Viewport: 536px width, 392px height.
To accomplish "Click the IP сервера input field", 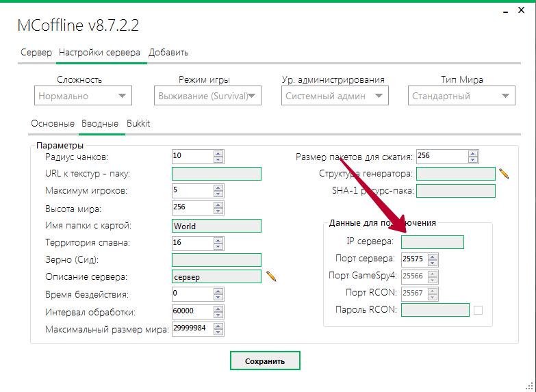I will [x=433, y=242].
